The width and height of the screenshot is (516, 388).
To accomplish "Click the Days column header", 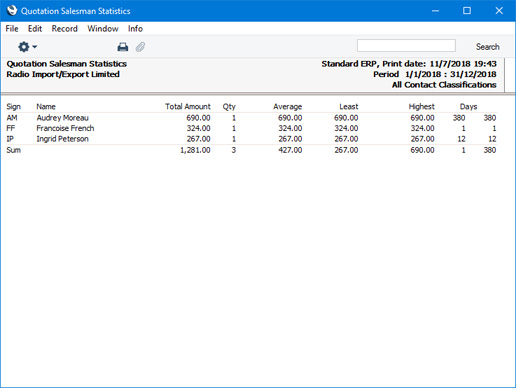I will point(468,107).
